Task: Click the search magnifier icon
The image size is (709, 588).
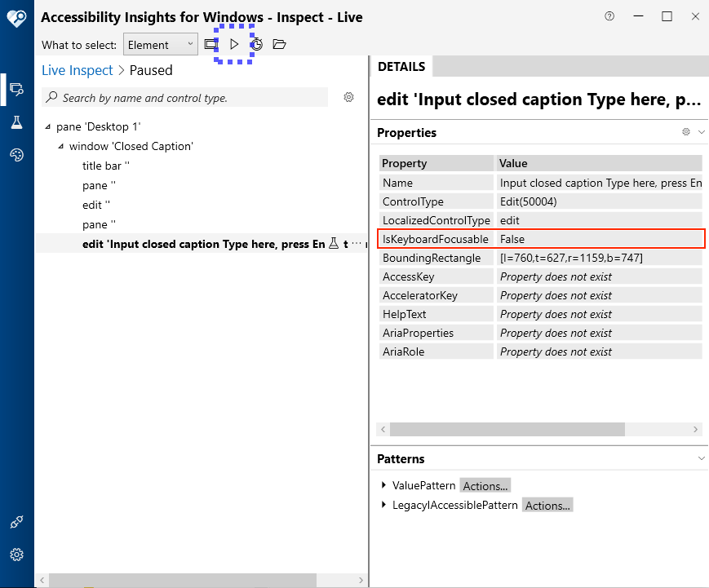Action: click(51, 97)
